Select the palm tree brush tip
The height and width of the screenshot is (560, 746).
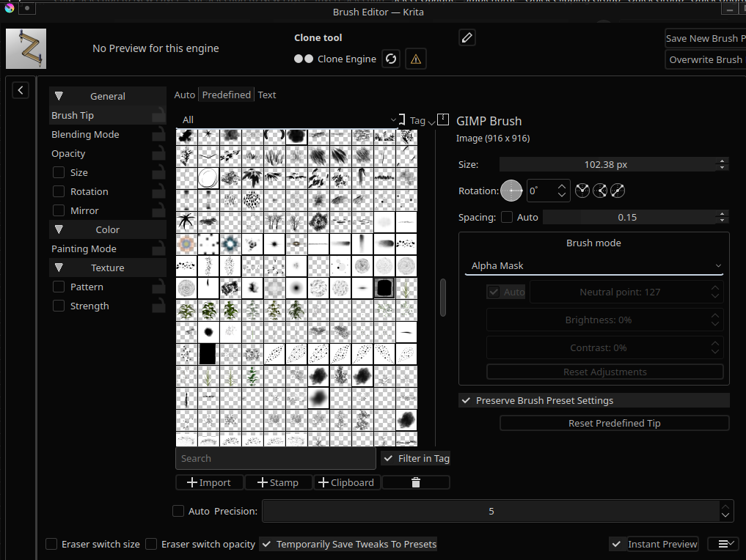pos(186,221)
